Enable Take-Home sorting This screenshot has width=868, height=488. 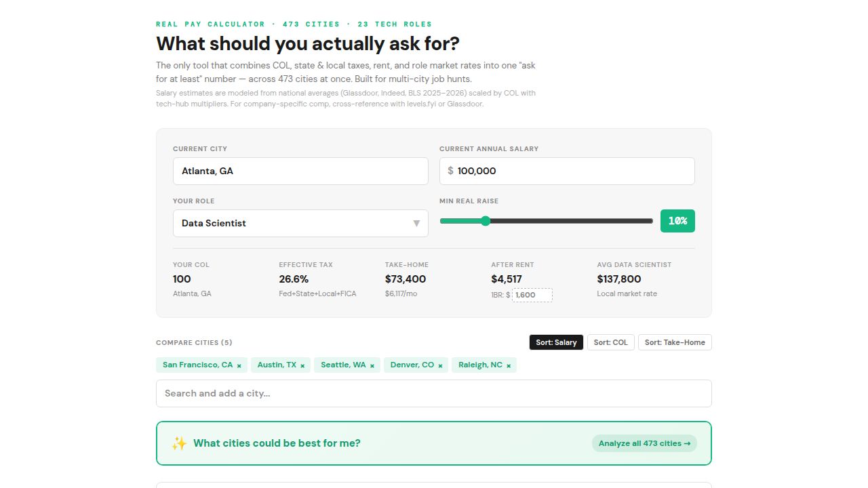(674, 342)
